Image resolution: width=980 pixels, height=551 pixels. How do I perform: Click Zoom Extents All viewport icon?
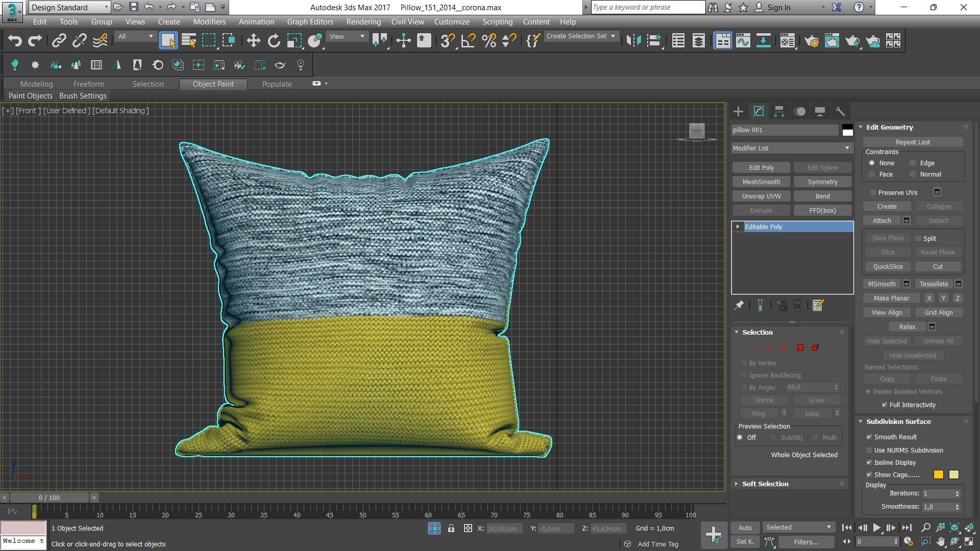pos(969,528)
